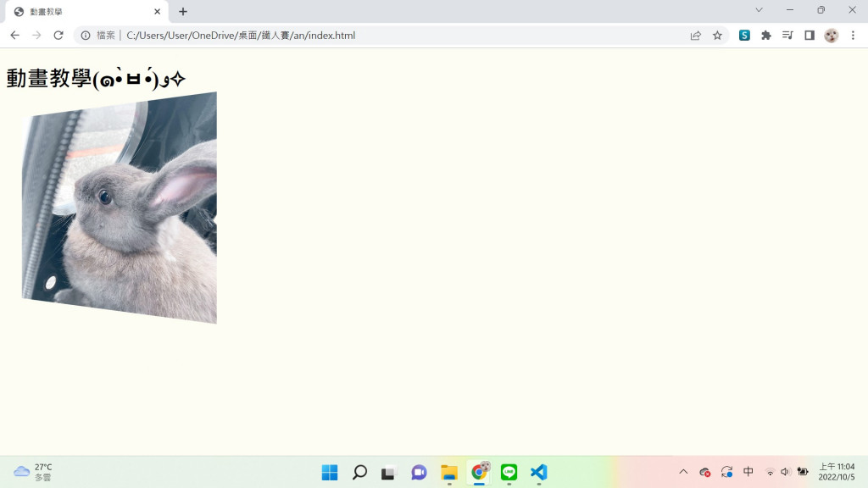Click the skewed rabbit image
The image size is (868, 488).
click(120, 208)
